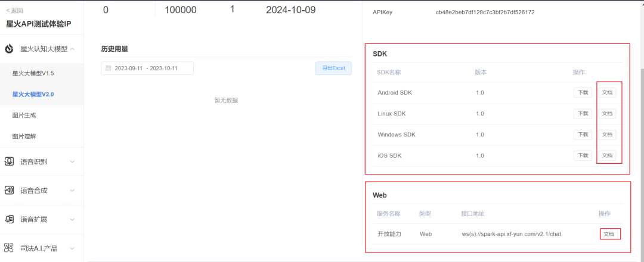Screen dimensions: 644x262
Task: Click the iOS SDK name cell
Action: (389, 156)
